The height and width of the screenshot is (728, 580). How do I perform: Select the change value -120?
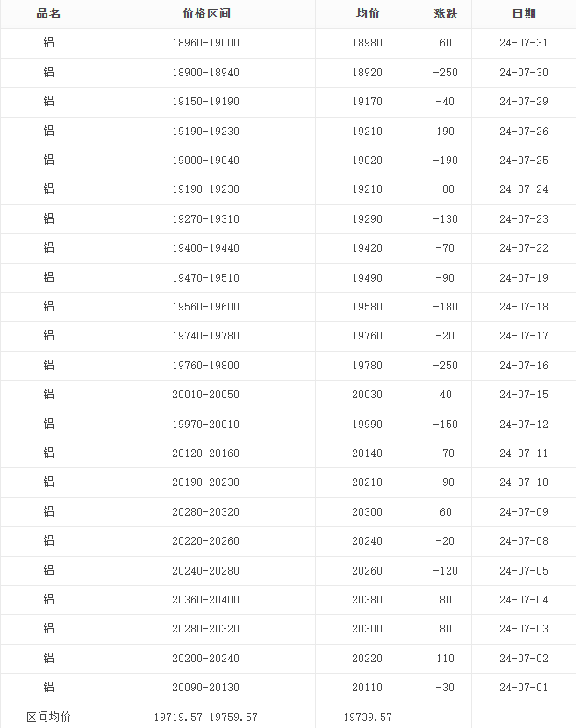(x=445, y=571)
